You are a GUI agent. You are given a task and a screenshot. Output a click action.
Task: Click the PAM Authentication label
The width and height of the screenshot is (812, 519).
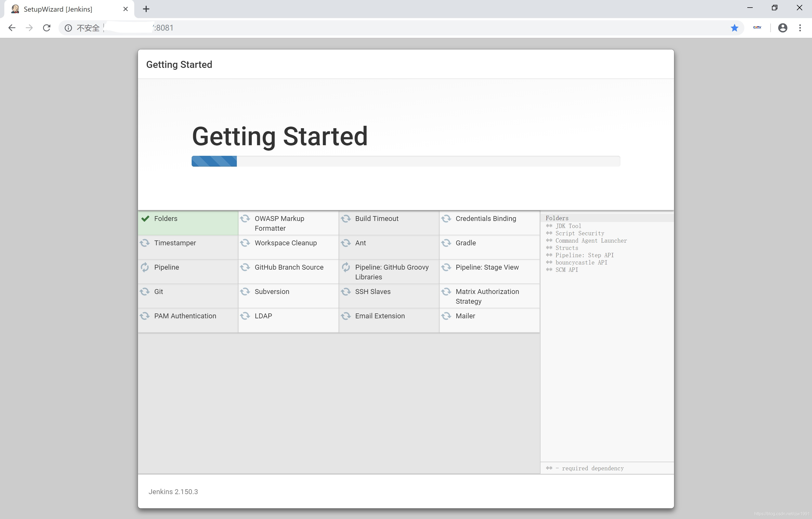point(185,316)
